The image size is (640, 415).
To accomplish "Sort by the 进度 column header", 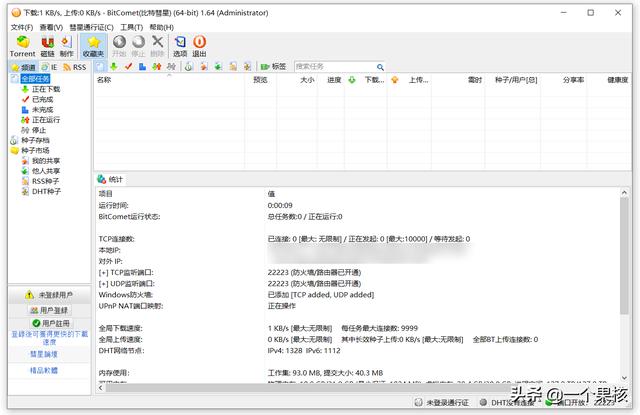I will click(x=331, y=80).
